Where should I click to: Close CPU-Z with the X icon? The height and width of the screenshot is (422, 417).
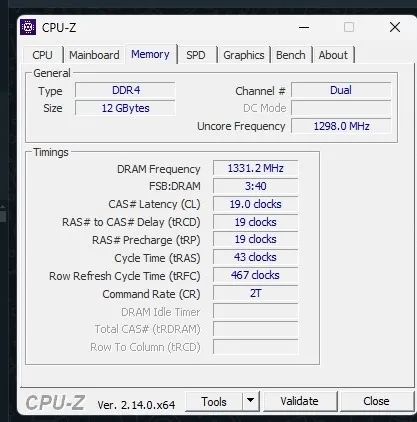point(395,27)
